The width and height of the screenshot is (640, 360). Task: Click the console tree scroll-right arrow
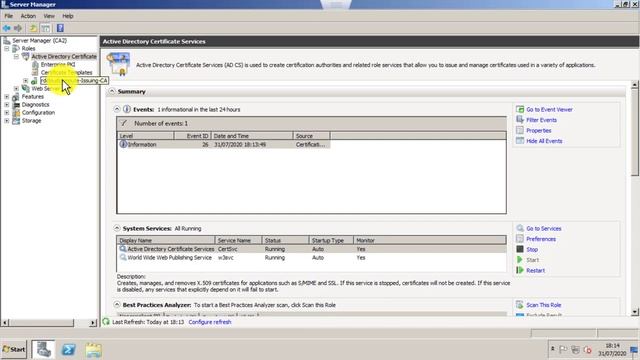[x=93, y=322]
